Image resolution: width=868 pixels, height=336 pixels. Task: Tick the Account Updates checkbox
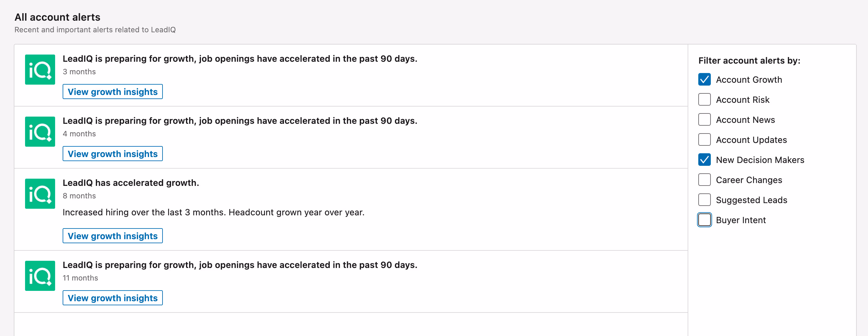click(704, 140)
